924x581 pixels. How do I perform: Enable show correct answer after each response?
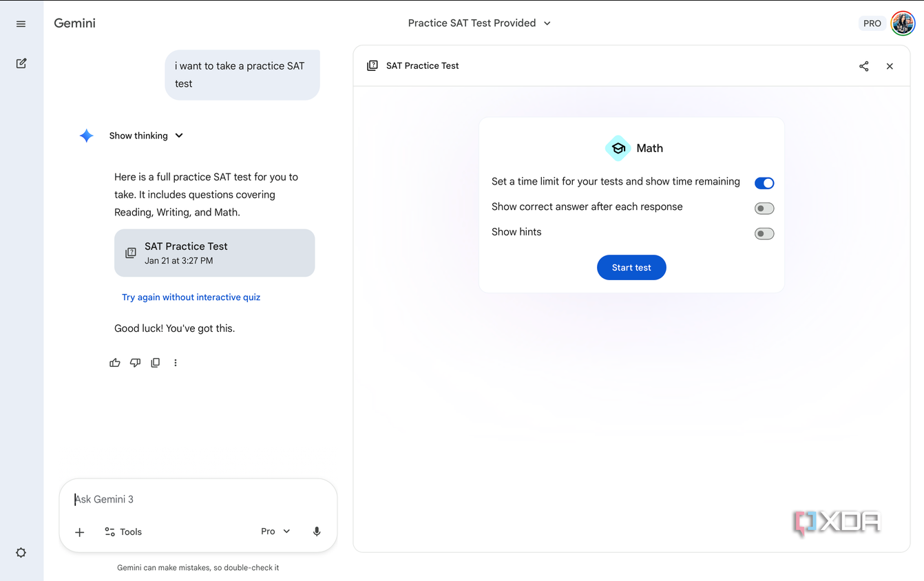coord(764,209)
